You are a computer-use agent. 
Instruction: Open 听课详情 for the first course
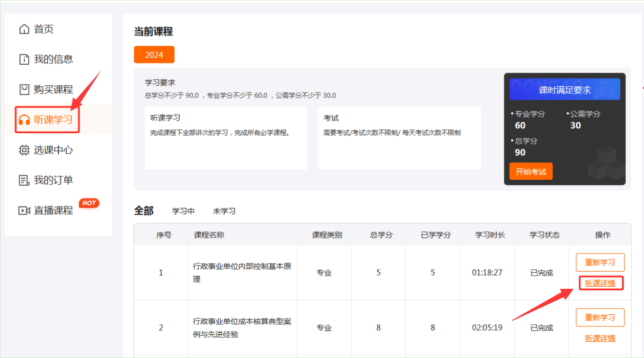[x=601, y=283]
